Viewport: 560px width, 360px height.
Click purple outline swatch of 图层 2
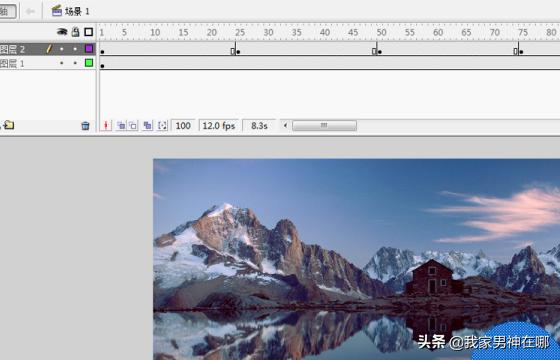point(89,49)
